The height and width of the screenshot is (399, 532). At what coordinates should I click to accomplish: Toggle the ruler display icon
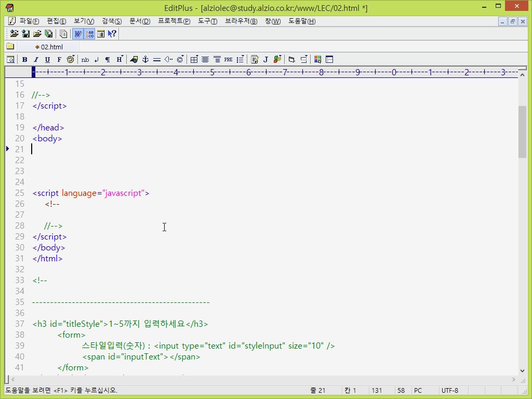tap(101, 34)
